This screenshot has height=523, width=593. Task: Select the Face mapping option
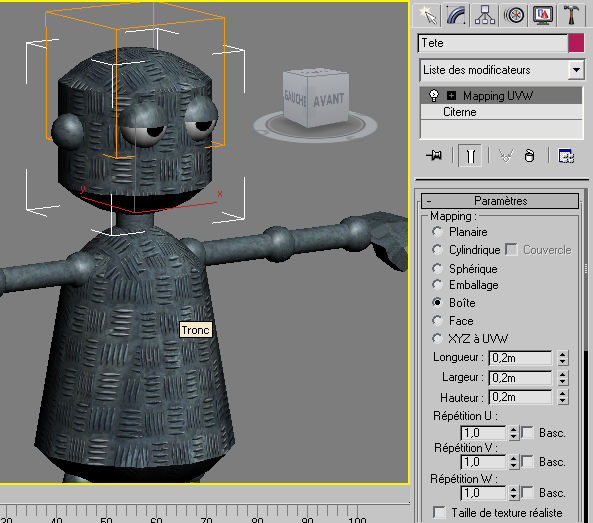point(438,321)
